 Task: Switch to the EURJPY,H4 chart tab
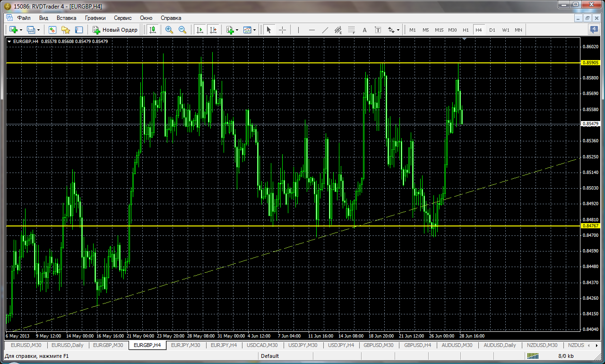[224, 345]
